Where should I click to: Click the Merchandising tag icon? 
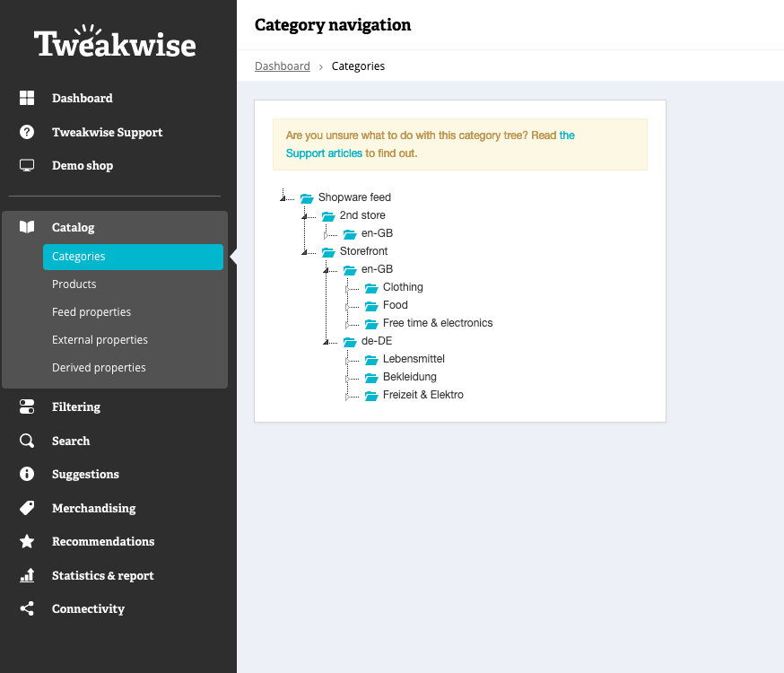tap(27, 508)
